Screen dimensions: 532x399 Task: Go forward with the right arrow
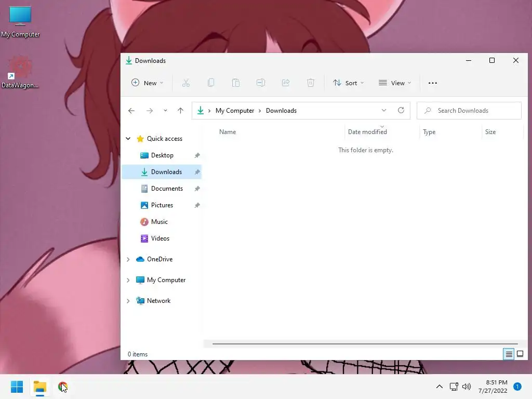pos(150,111)
